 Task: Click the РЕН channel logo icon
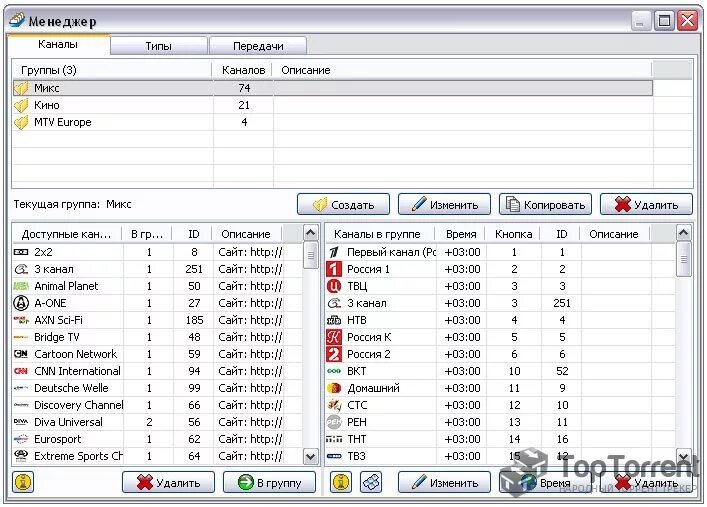tap(334, 422)
